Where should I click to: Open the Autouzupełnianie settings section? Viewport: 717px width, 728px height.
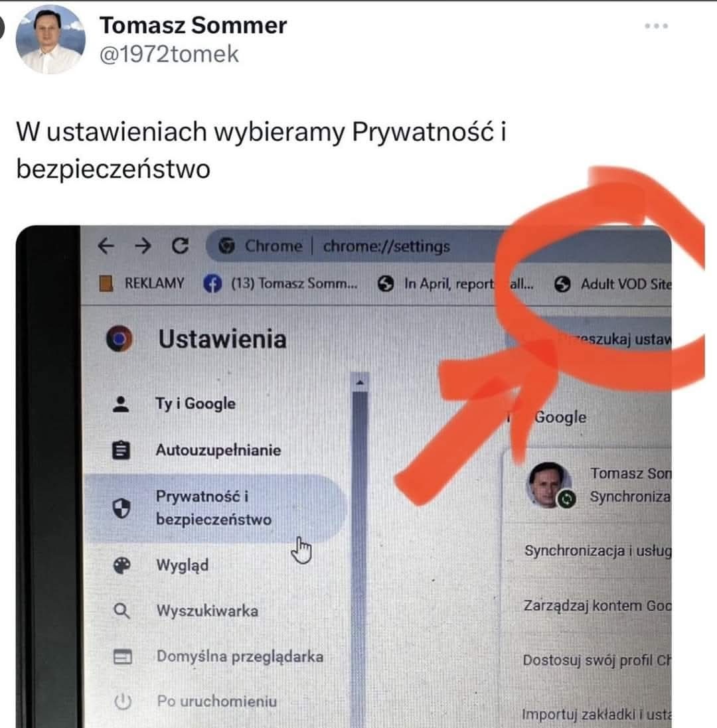click(x=218, y=450)
